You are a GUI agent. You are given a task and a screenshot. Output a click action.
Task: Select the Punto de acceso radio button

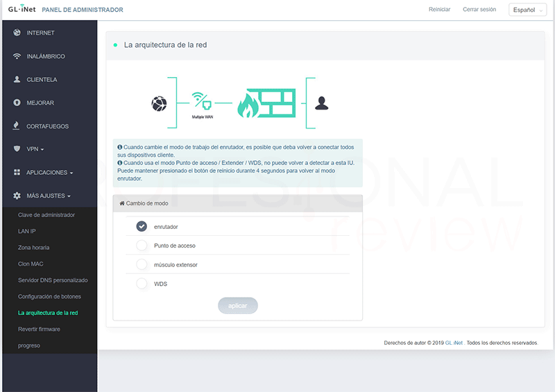(142, 246)
